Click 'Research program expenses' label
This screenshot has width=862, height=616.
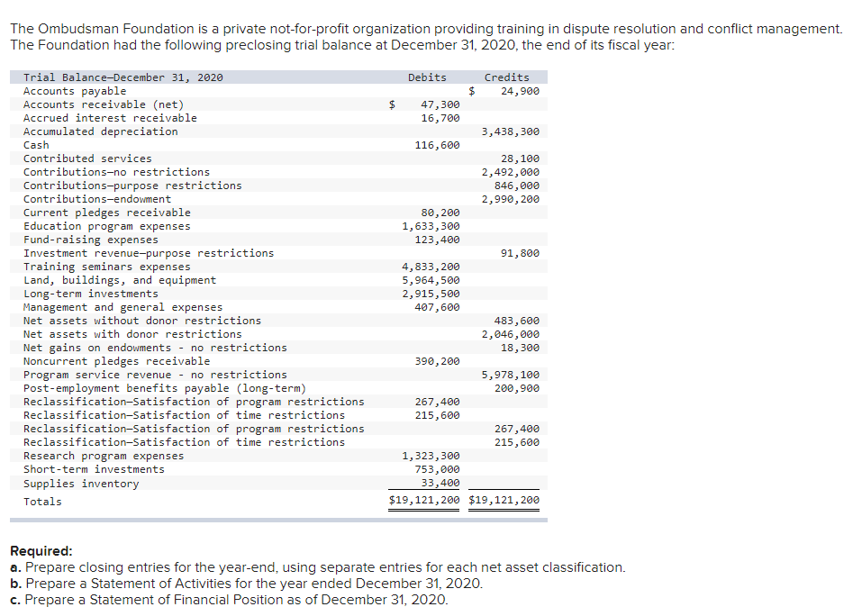click(104, 456)
